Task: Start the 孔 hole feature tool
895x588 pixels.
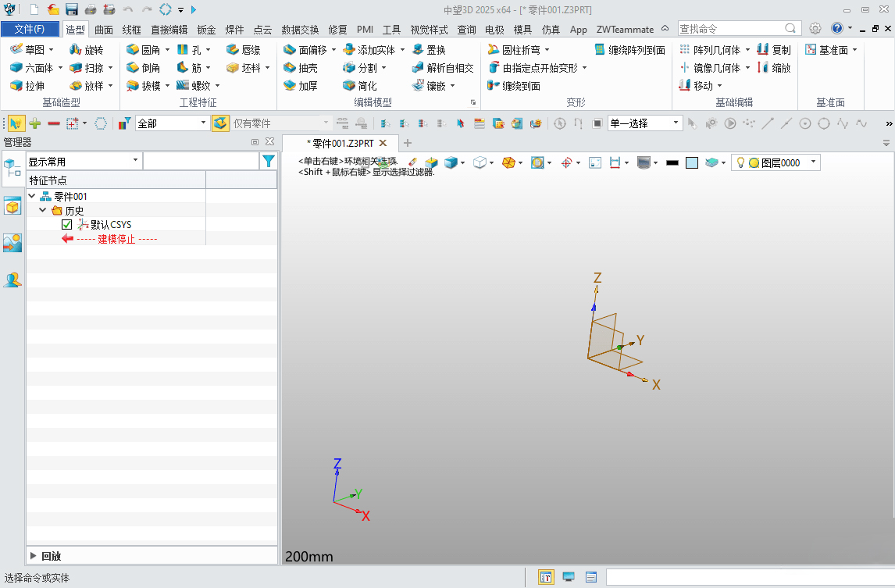Action: click(191, 48)
